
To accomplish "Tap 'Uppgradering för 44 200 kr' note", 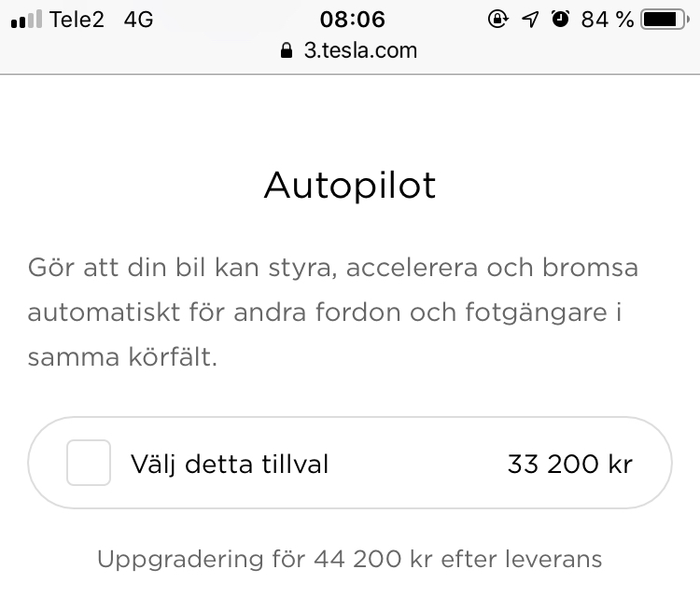I will [264, 559].
